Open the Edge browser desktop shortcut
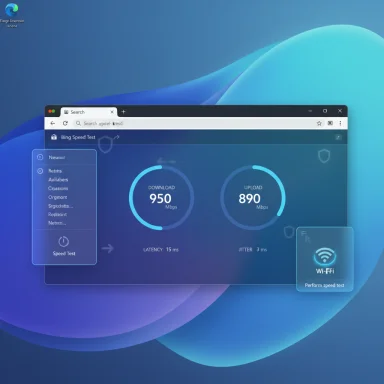The image size is (384, 384). pyautogui.click(x=12, y=15)
